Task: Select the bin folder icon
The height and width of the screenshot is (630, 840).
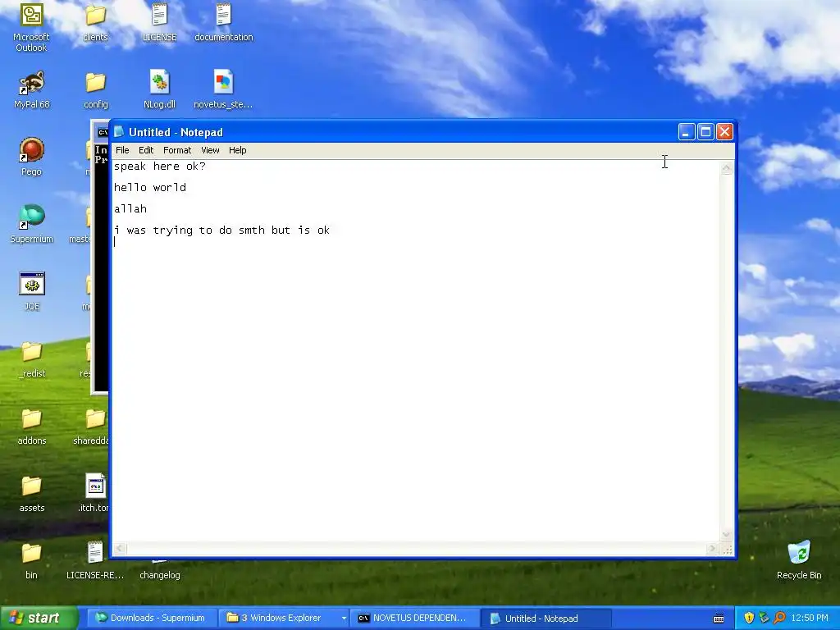Action: pyautogui.click(x=32, y=560)
